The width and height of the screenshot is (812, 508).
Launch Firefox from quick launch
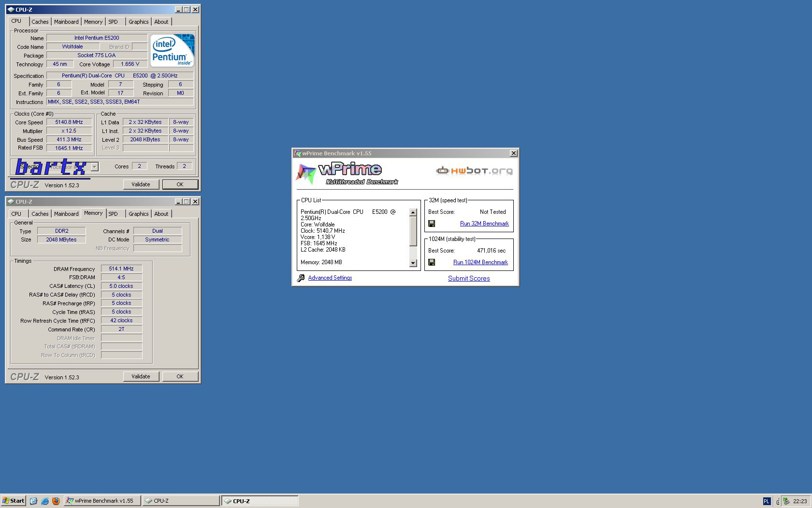56,501
